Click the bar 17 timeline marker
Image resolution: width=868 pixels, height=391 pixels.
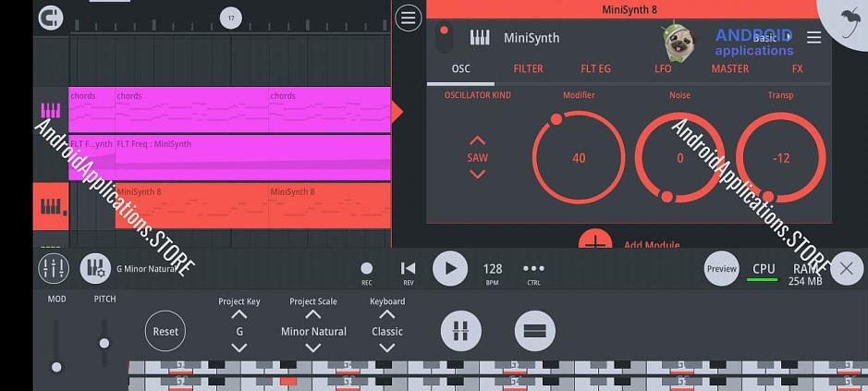(x=231, y=18)
